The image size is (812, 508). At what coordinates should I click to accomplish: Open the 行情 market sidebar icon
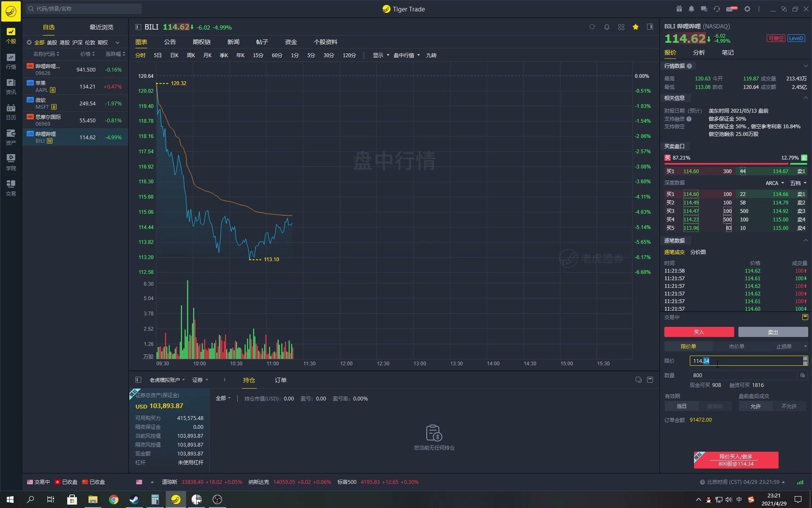(11, 61)
